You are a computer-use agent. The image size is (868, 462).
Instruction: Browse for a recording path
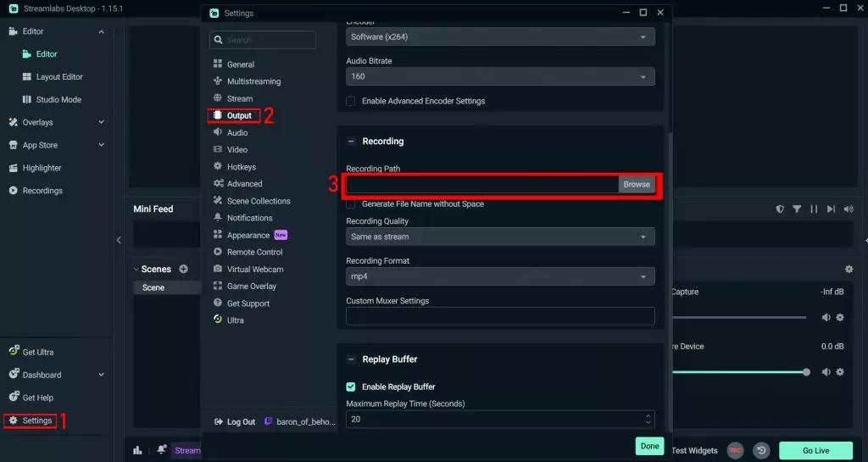637,184
